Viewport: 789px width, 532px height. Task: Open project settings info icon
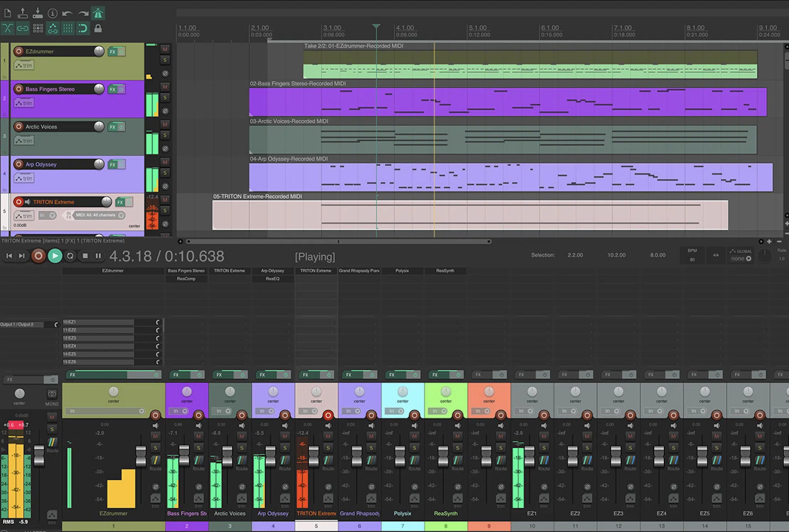tap(52, 14)
